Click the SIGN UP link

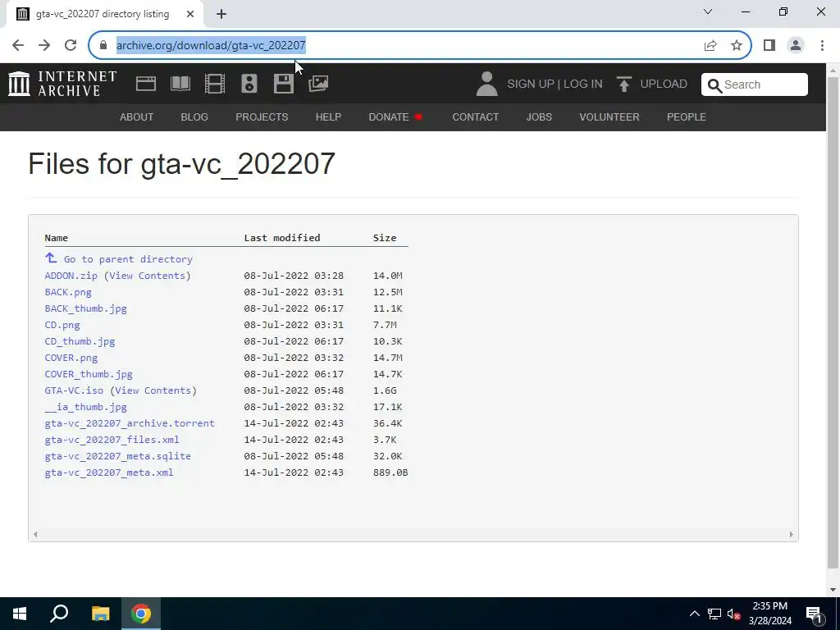point(531,84)
